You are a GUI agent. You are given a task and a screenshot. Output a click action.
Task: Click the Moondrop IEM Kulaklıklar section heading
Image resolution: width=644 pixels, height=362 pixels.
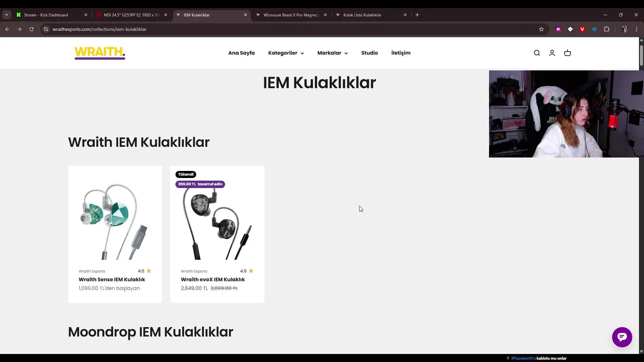point(150,332)
